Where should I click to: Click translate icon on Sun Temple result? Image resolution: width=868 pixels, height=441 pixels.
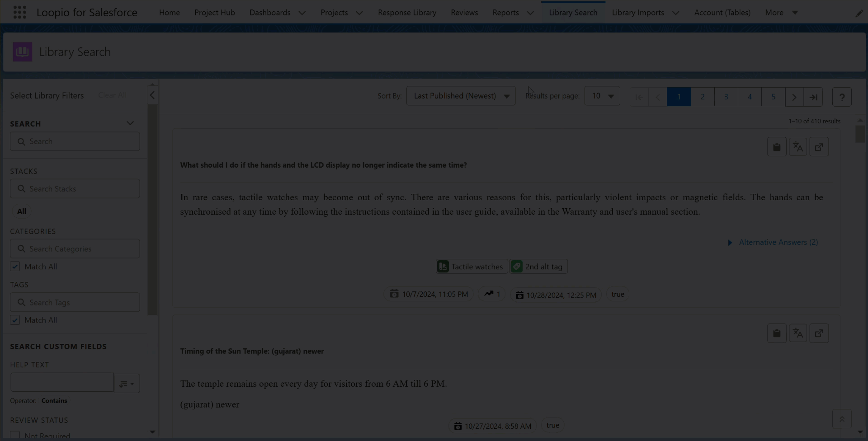coord(797,333)
